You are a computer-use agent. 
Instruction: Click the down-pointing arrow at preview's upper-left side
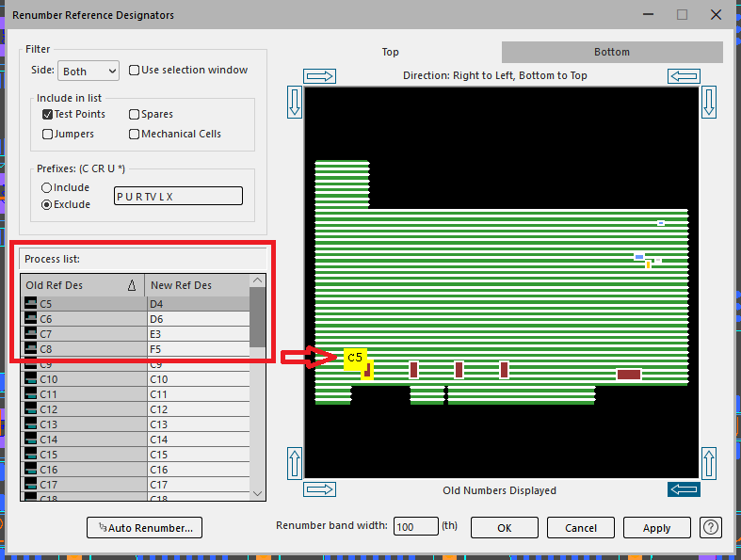coord(294,102)
